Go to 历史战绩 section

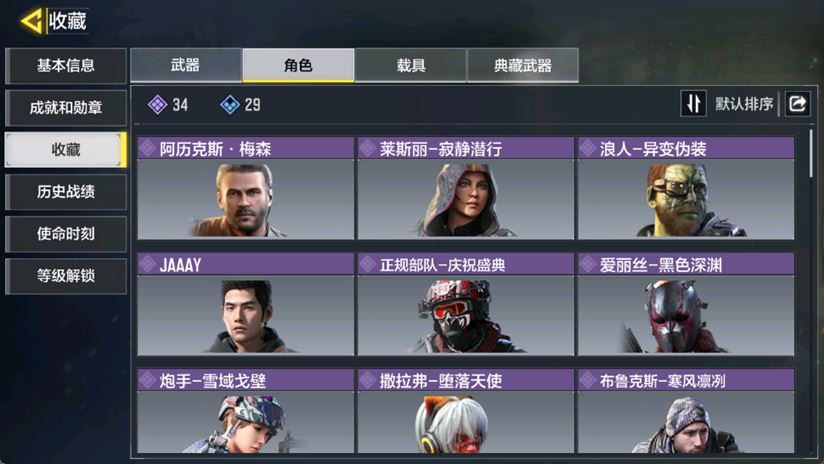pyautogui.click(x=66, y=192)
